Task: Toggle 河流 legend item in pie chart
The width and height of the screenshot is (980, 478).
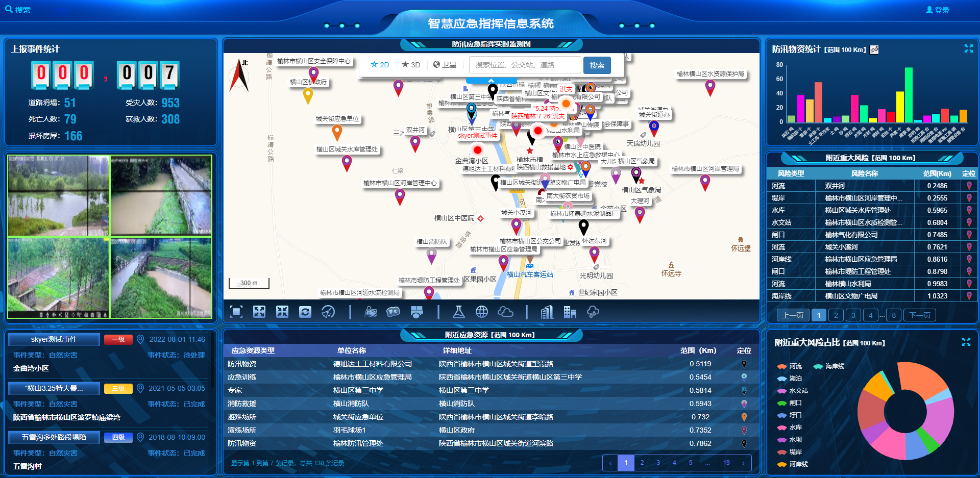Action: tap(789, 366)
